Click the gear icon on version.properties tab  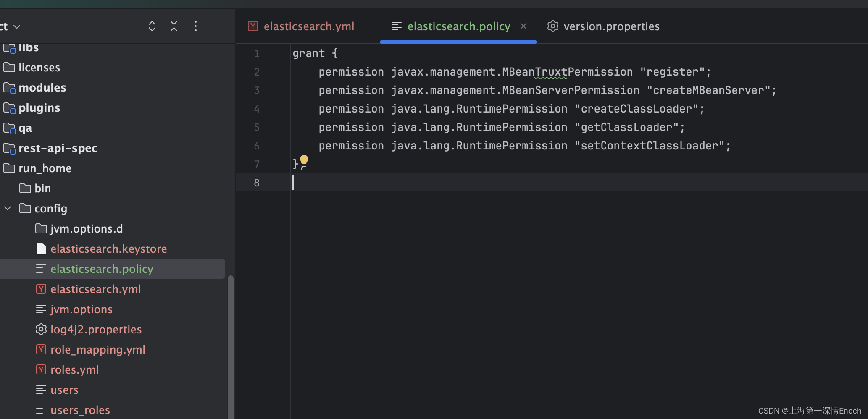coord(553,26)
